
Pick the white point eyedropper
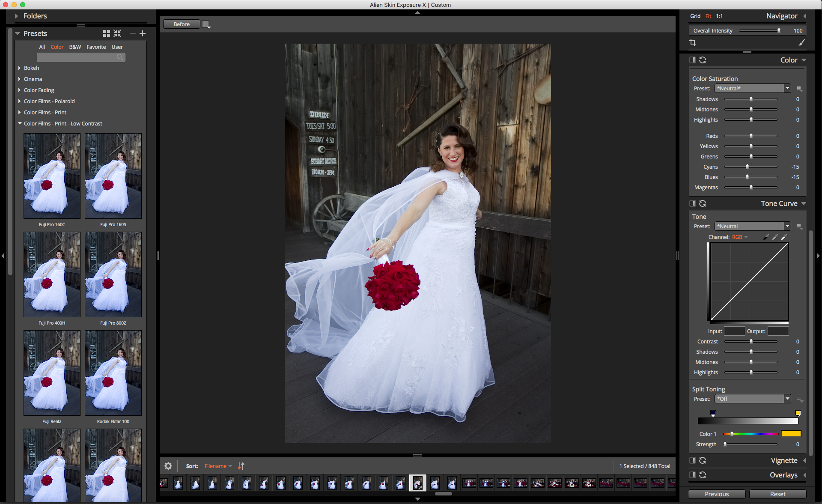pos(784,237)
